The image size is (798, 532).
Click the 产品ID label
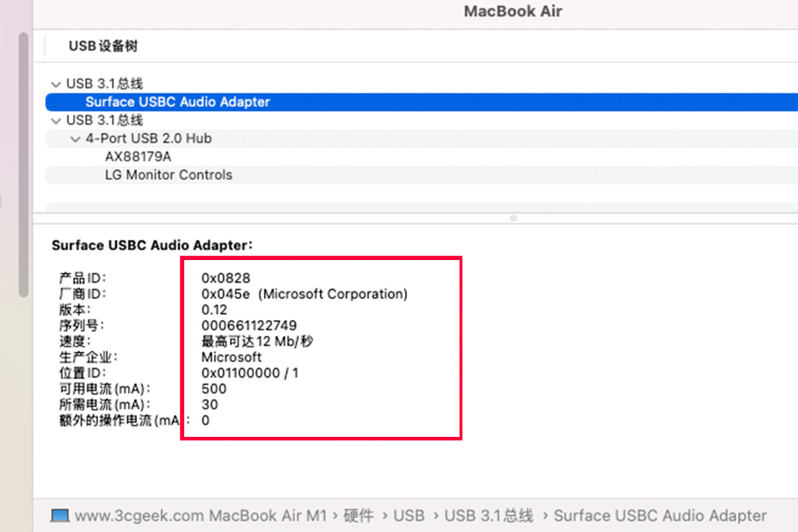point(82,278)
